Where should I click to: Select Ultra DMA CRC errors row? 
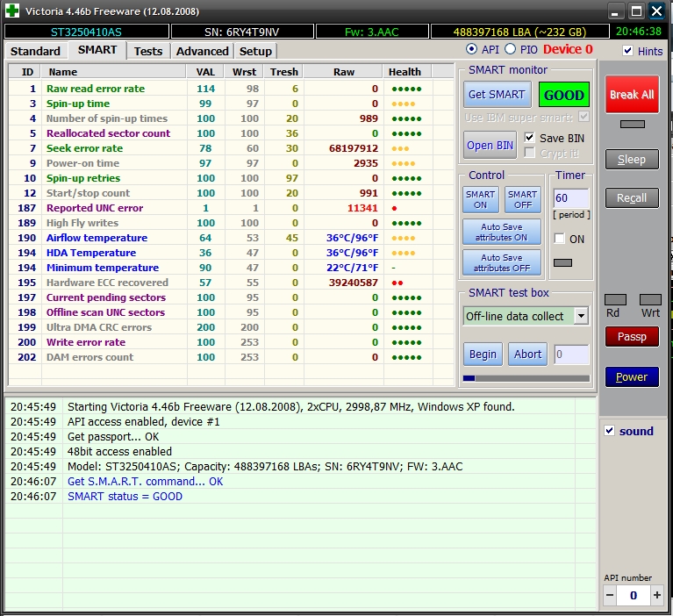(x=231, y=327)
